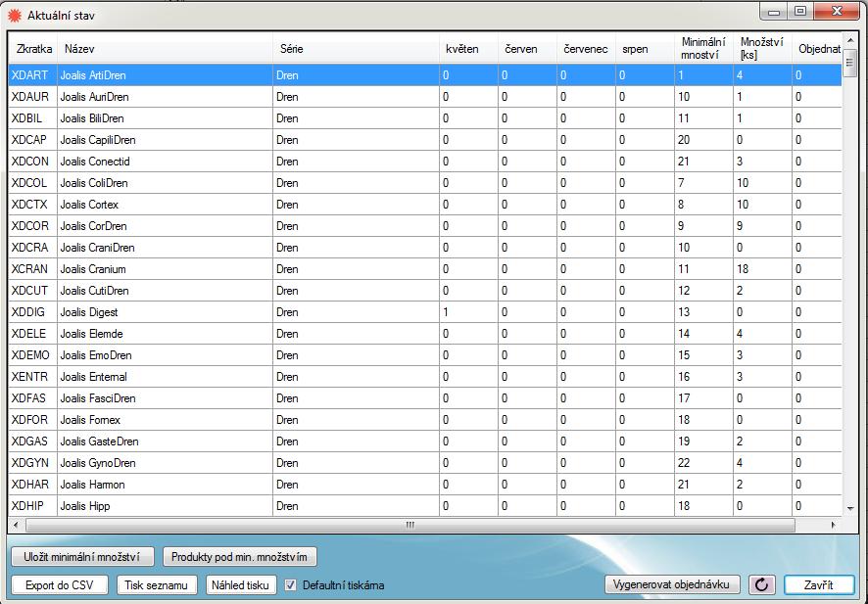Click the Série column header

coord(356,49)
